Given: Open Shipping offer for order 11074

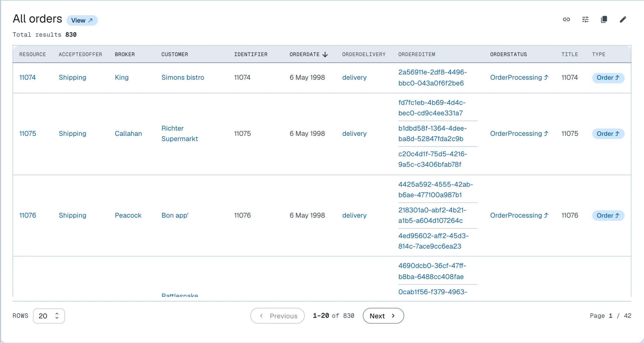Looking at the screenshot, I should click(72, 77).
